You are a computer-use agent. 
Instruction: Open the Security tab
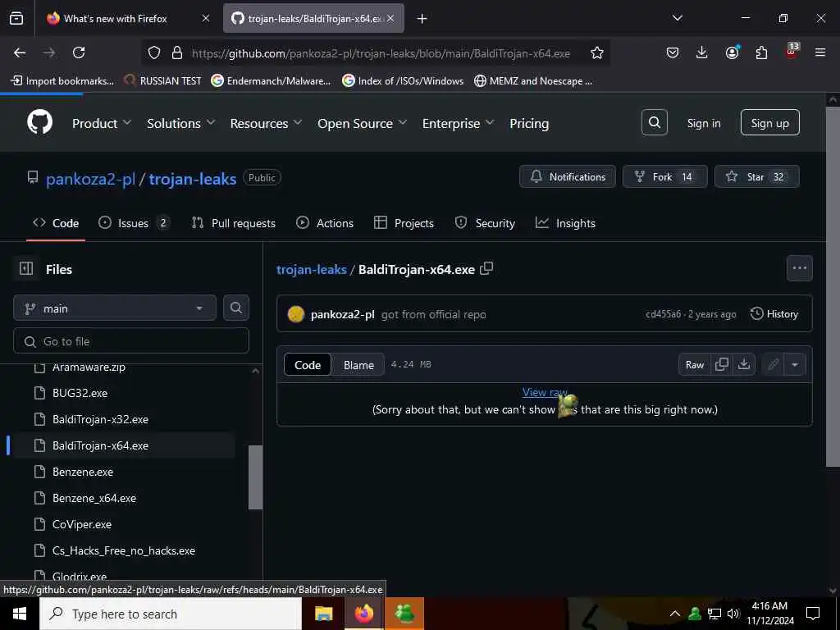tap(485, 223)
